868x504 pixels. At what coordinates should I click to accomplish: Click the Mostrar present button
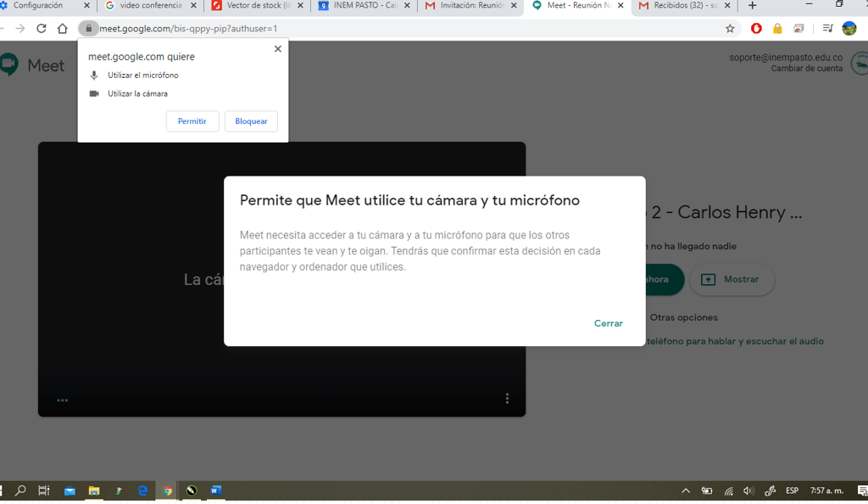pyautogui.click(x=732, y=280)
